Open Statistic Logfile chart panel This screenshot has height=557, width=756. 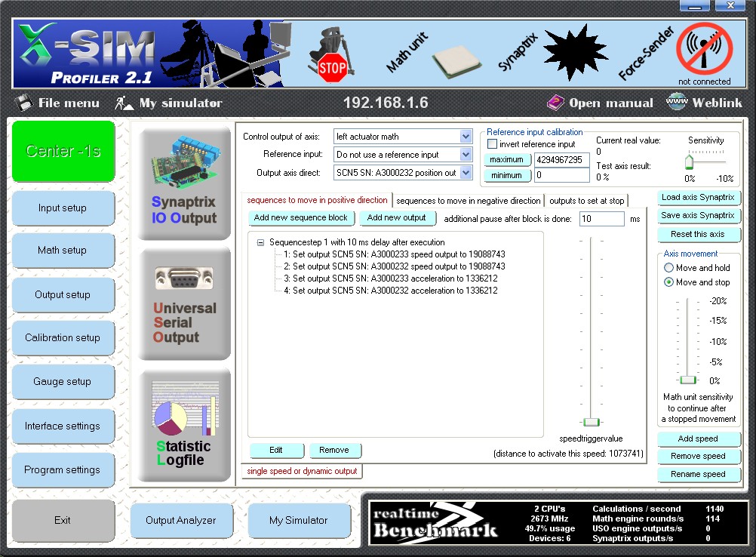[x=184, y=426]
